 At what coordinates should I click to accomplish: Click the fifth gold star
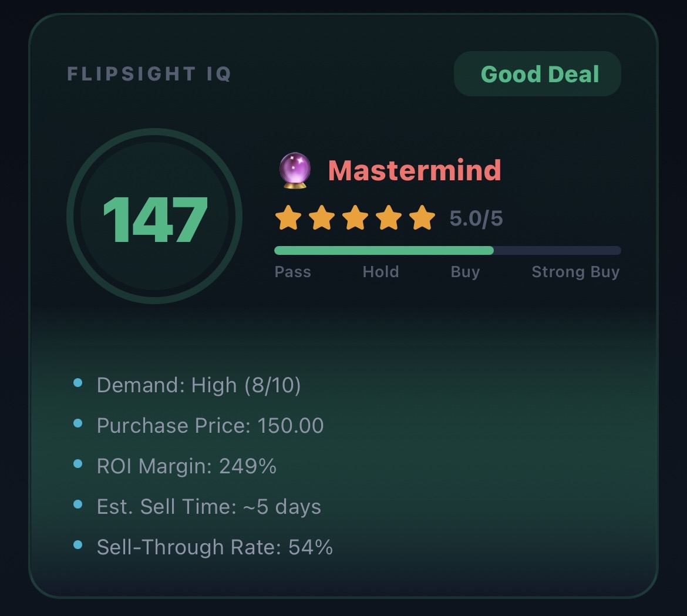click(x=422, y=218)
